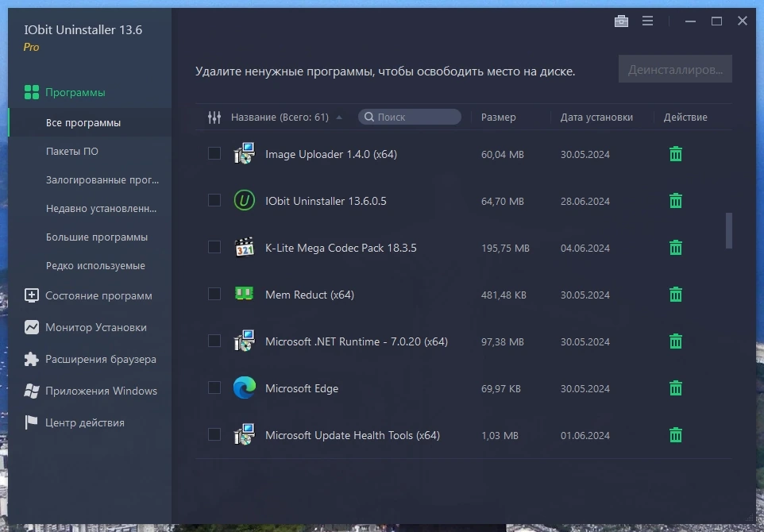764x532 pixels.
Task: Click the trash icon for Microsoft Edge
Action: click(x=675, y=387)
